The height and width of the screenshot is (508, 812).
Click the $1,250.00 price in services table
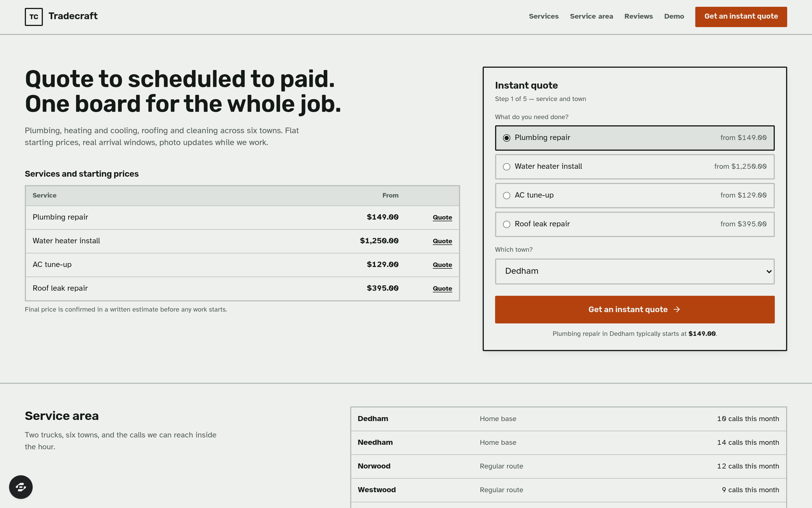[379, 241]
